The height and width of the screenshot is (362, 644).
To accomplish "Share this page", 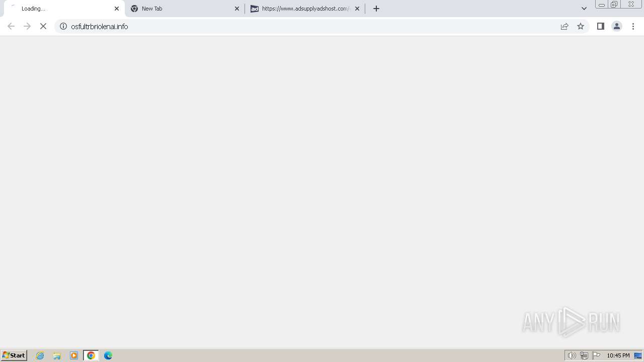I will pos(565,26).
